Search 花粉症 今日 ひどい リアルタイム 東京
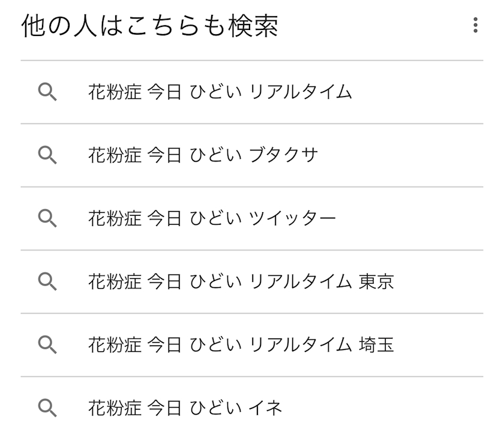The width and height of the screenshot is (504, 434). [241, 281]
